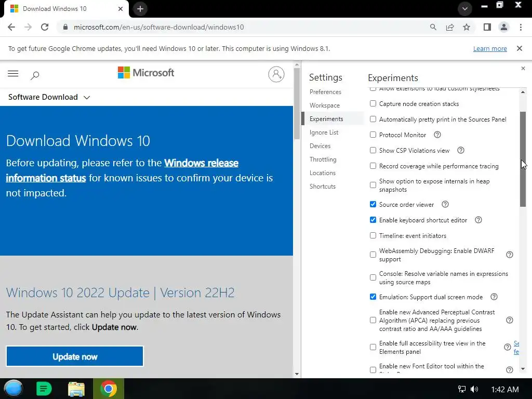The width and height of the screenshot is (532, 399).
Task: Enable automatically pretty print in Sources Panel
Action: pos(373,119)
